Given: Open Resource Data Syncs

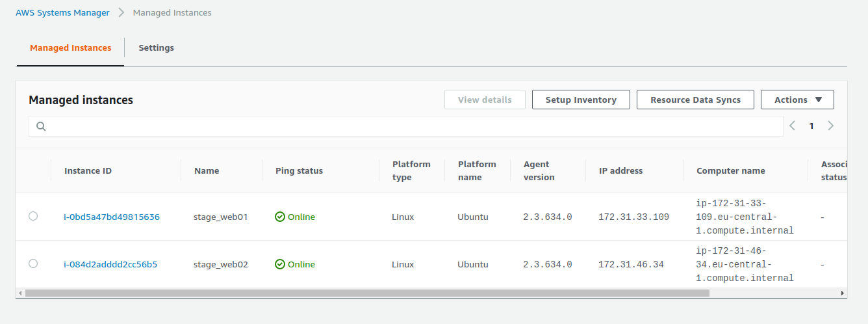Looking at the screenshot, I should 695,100.
